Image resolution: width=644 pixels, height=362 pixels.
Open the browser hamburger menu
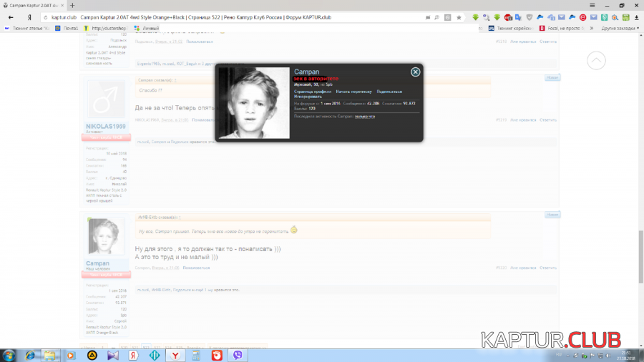(592, 5)
